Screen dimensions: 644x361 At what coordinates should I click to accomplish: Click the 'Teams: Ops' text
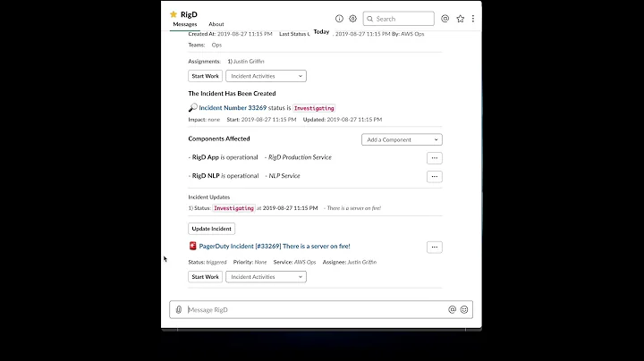pyautogui.click(x=205, y=45)
